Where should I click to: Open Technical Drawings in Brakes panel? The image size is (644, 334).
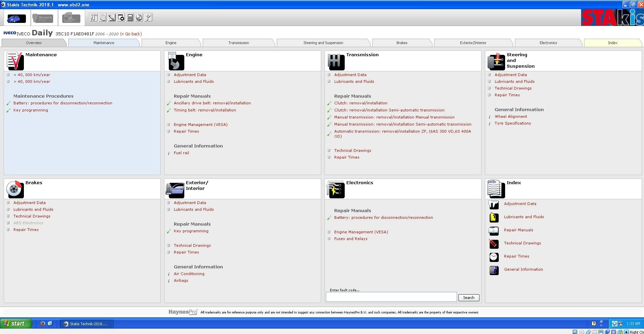tap(32, 216)
